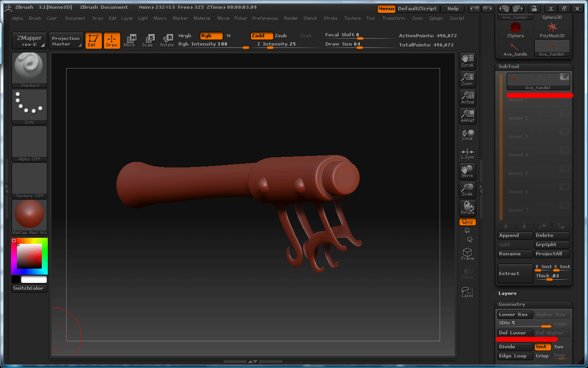Viewport: 588px width, 368px height.
Task: Collapse the Geometry section header
Action: coord(512,305)
